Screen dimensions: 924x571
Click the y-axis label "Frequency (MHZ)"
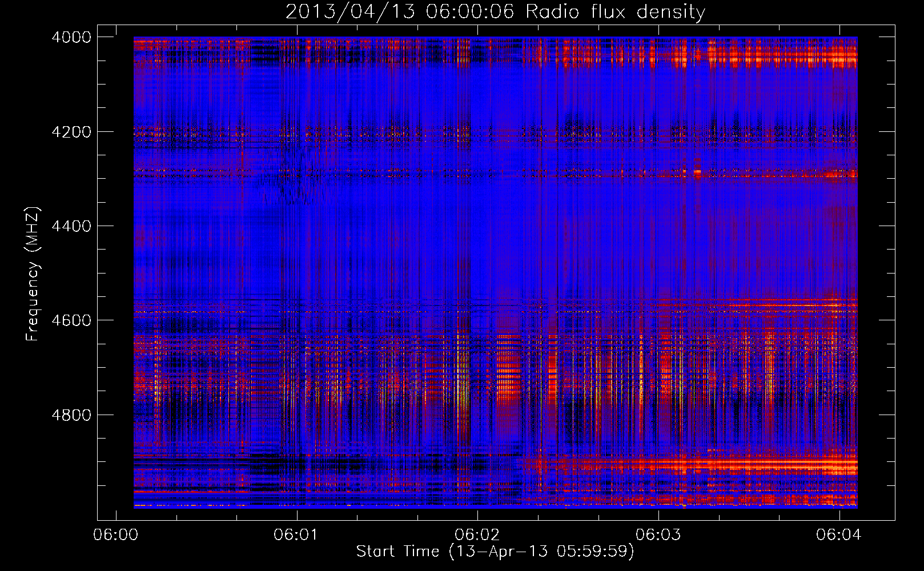click(33, 274)
